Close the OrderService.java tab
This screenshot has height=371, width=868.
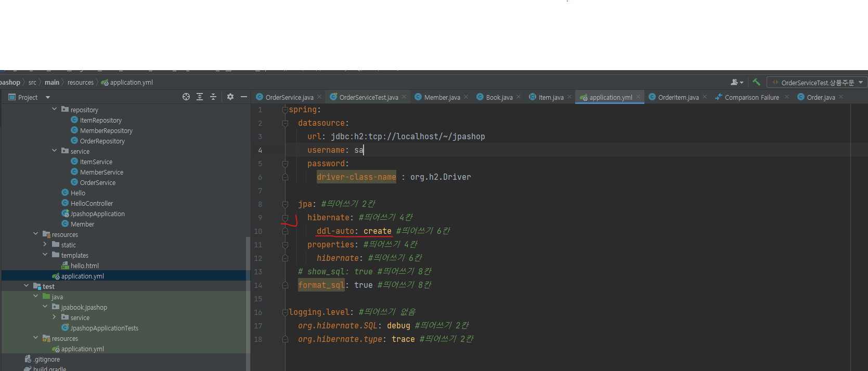319,97
